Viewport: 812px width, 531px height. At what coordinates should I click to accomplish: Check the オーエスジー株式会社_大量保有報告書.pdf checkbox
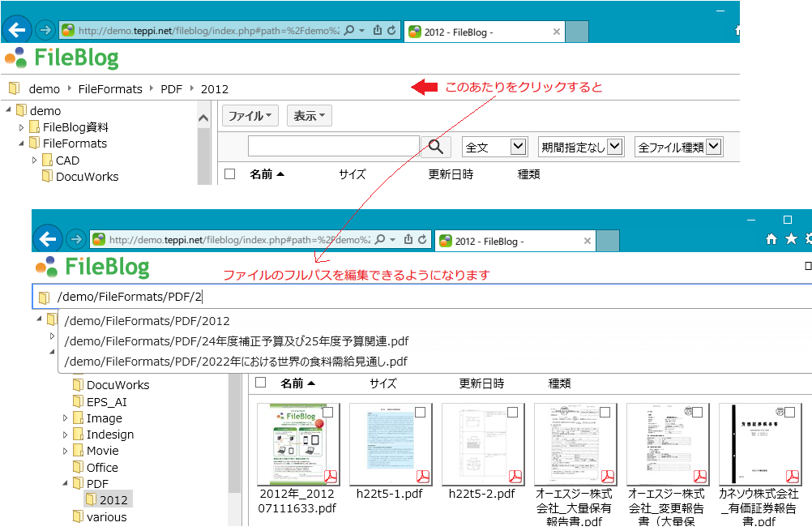pyautogui.click(x=605, y=412)
